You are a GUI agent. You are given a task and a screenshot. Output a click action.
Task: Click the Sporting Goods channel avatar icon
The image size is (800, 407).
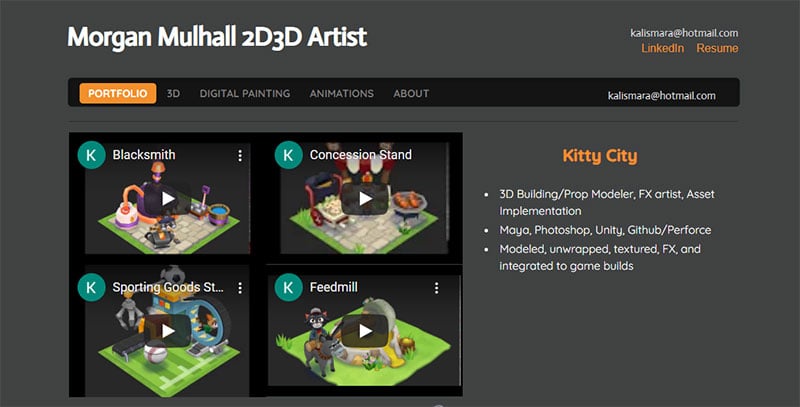coord(91,287)
